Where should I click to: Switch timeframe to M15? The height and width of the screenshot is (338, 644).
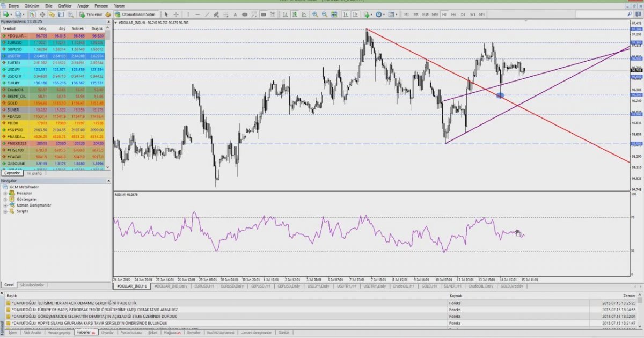(426, 14)
